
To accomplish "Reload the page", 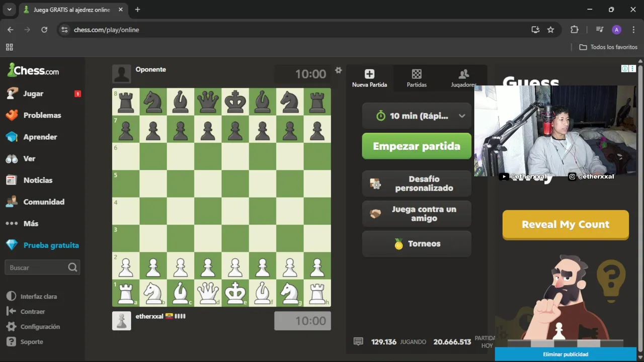I will tap(44, 30).
